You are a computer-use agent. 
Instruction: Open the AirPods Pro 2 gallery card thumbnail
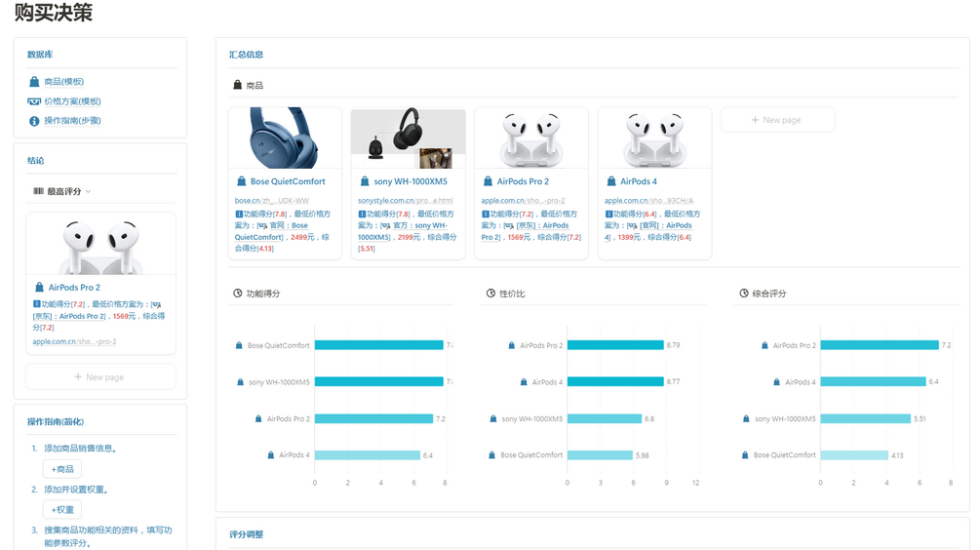click(x=531, y=137)
